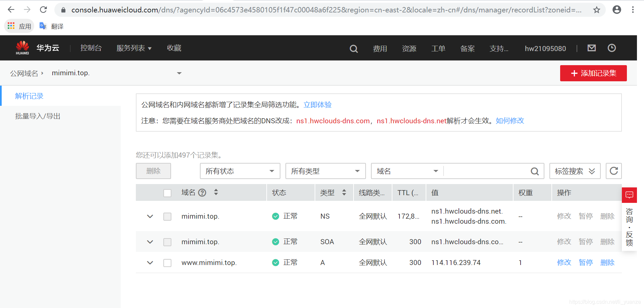Open the 域名 search field dropdown

[x=407, y=171]
